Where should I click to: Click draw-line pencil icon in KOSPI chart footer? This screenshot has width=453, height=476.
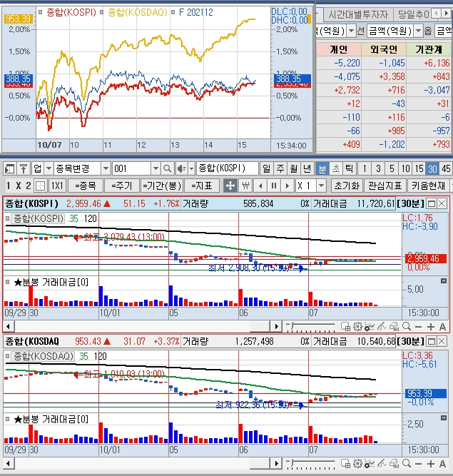[382, 327]
